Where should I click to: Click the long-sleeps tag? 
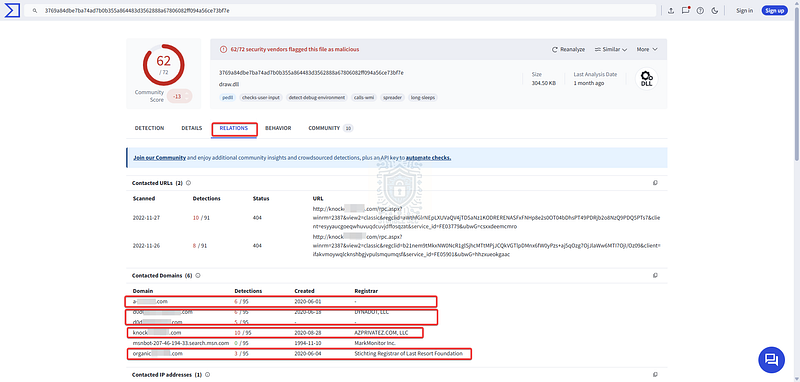point(423,97)
